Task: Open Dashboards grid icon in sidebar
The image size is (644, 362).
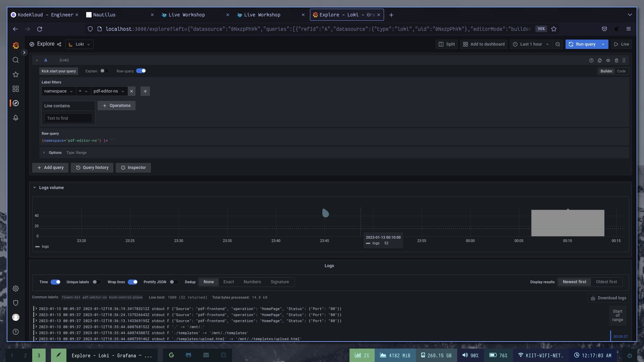Action: pos(16,89)
